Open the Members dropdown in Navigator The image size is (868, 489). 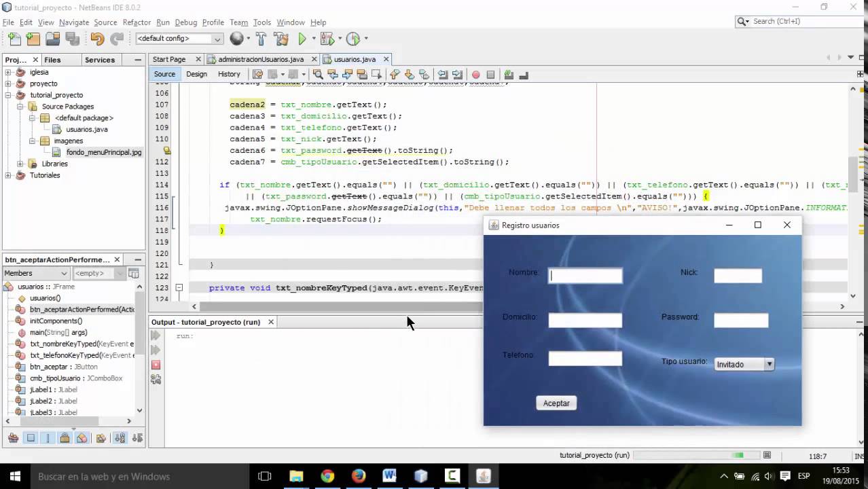point(36,273)
